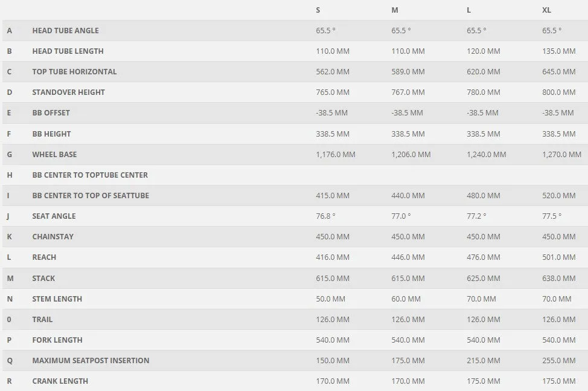588x391 pixels.
Task: Select the BB OFFSET row label
Action: pos(51,113)
